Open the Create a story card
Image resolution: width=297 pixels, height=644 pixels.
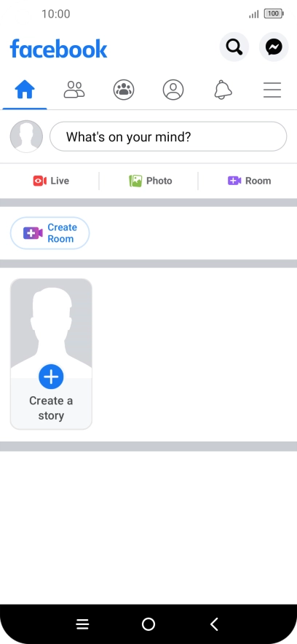coord(51,354)
